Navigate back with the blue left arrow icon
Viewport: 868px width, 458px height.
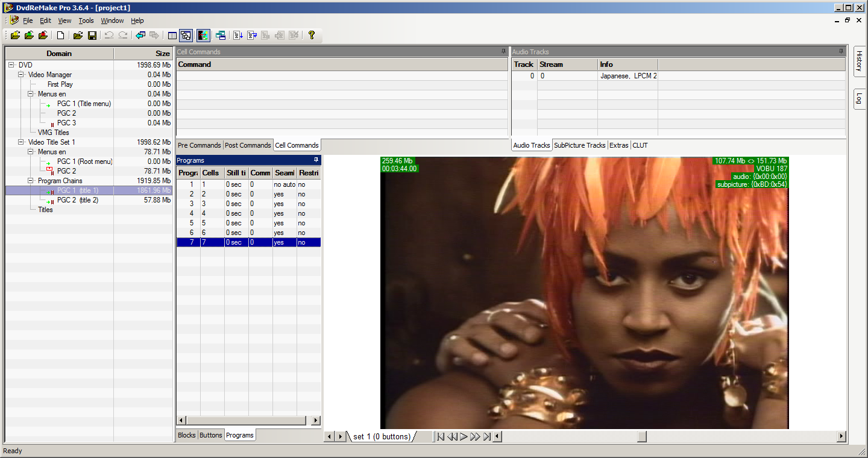[140, 36]
